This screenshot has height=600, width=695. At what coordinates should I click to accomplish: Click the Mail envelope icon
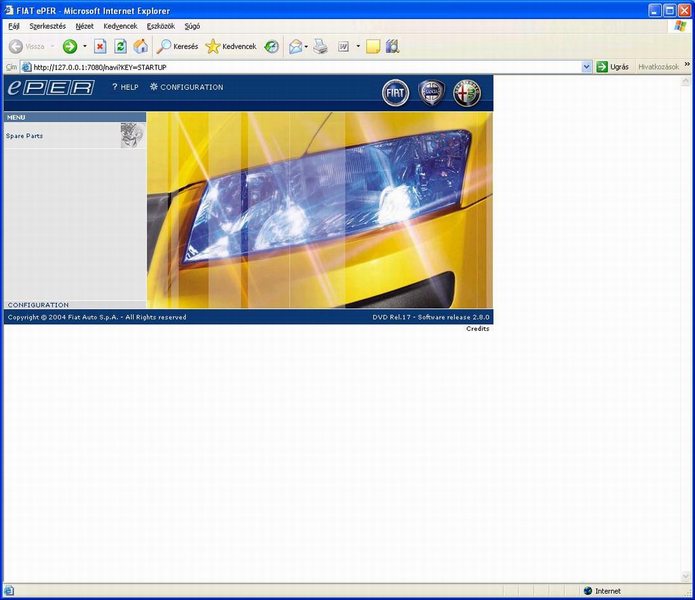click(x=296, y=46)
